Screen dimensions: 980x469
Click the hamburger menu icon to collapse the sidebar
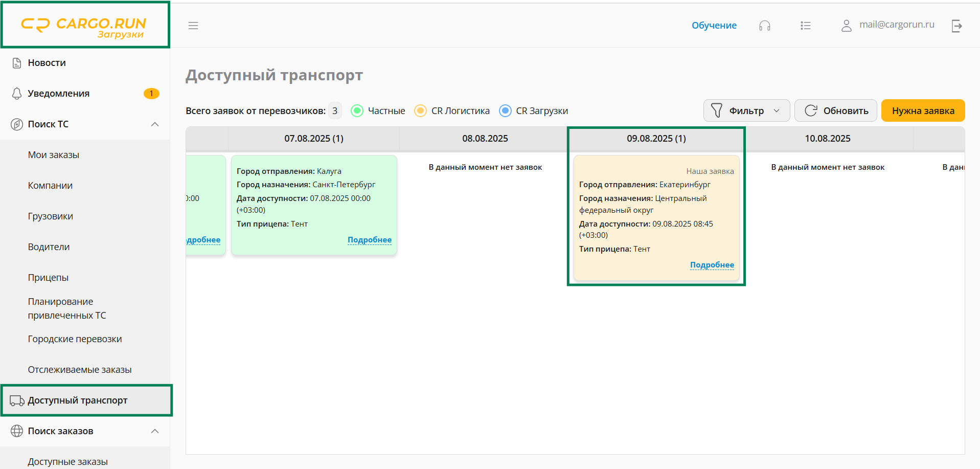193,26
